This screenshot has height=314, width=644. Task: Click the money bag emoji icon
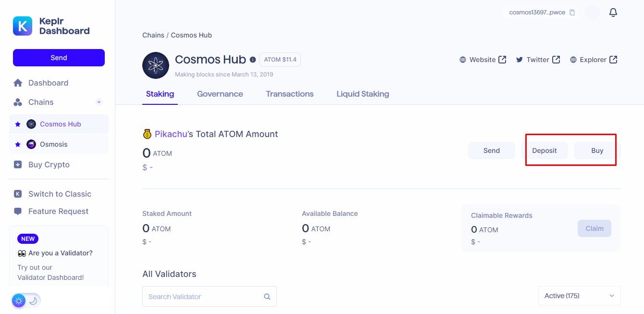[x=147, y=134]
